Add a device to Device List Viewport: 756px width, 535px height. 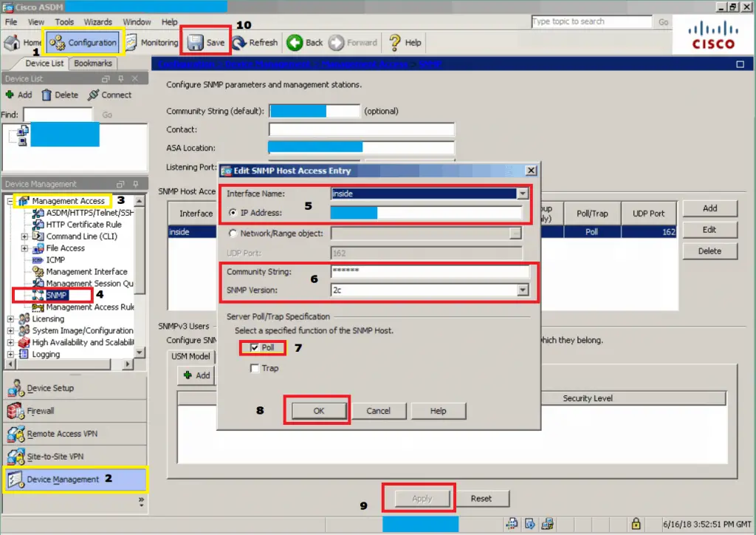tap(18, 95)
